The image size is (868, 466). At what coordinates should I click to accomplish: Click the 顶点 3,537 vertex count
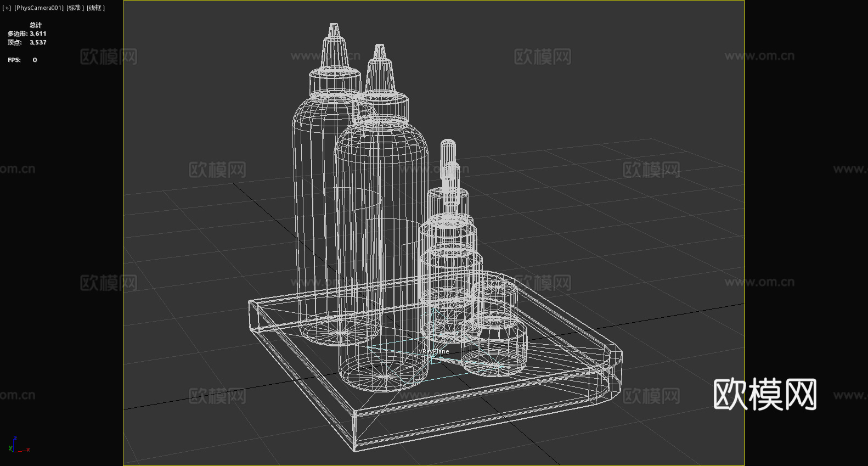(x=27, y=42)
